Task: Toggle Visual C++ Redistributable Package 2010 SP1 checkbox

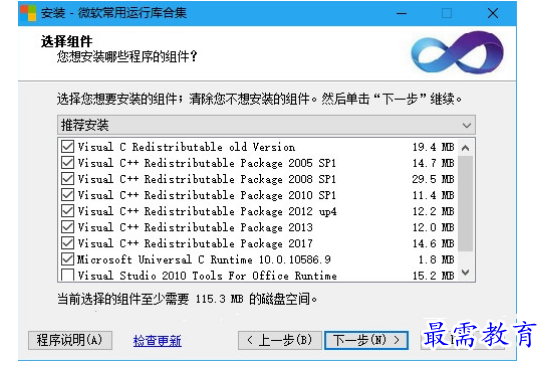Action: [x=67, y=195]
